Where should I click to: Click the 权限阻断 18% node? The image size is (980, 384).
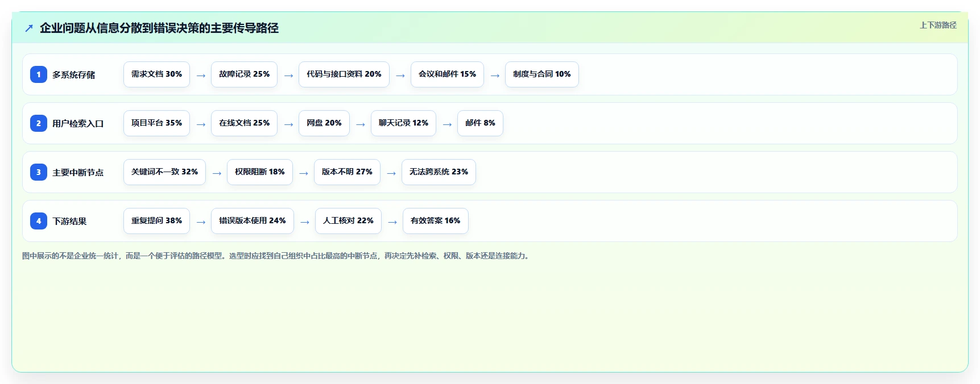pyautogui.click(x=260, y=172)
